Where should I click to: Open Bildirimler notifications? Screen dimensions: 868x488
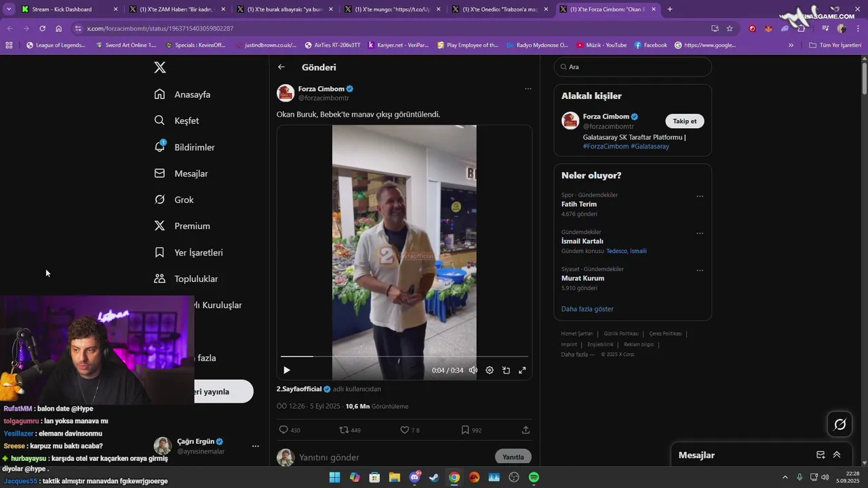coord(184,147)
